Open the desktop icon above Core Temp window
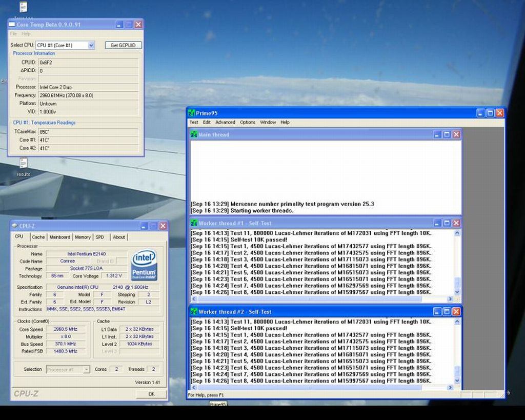 [23, 7]
